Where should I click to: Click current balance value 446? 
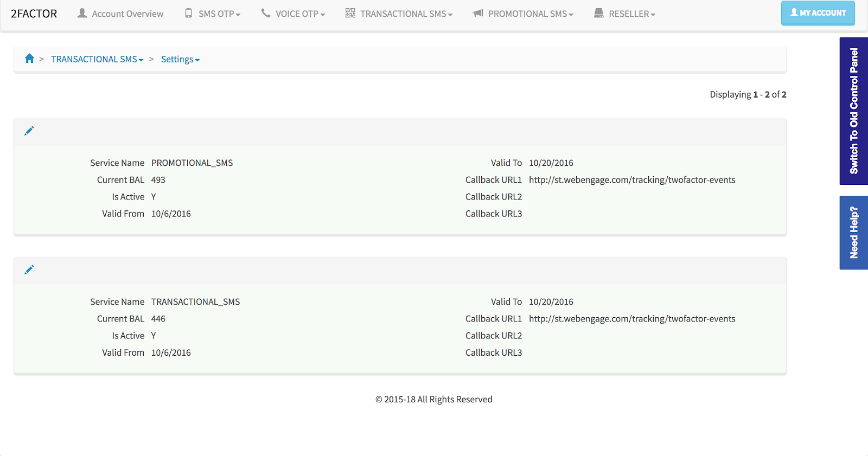[x=158, y=319]
